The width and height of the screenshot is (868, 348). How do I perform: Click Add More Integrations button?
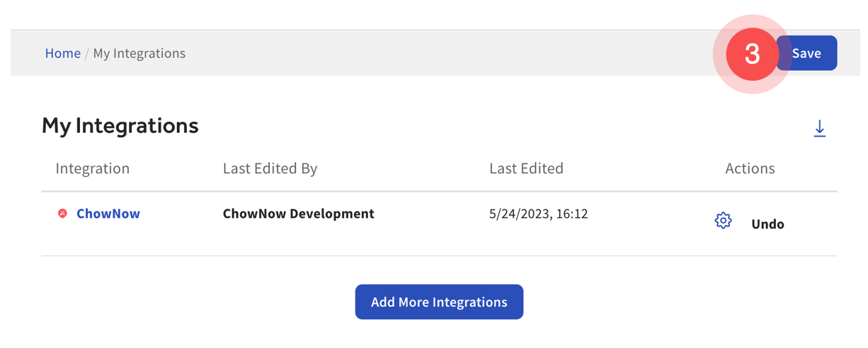click(x=439, y=302)
